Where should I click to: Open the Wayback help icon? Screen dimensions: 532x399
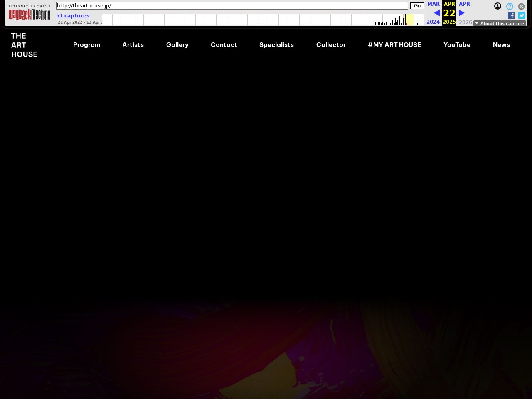pyautogui.click(x=510, y=6)
